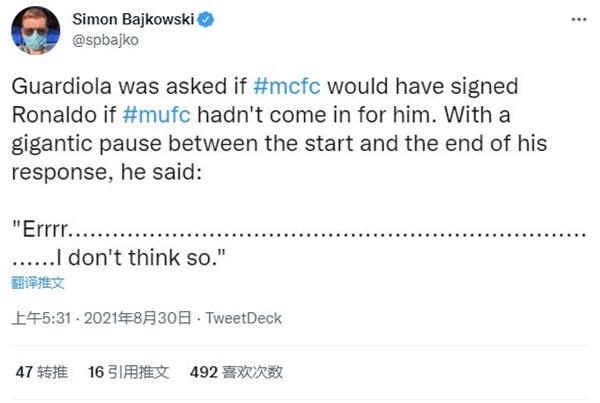600x403 pixels.
Task: Open the TweetDeck source link
Action: tap(243, 318)
